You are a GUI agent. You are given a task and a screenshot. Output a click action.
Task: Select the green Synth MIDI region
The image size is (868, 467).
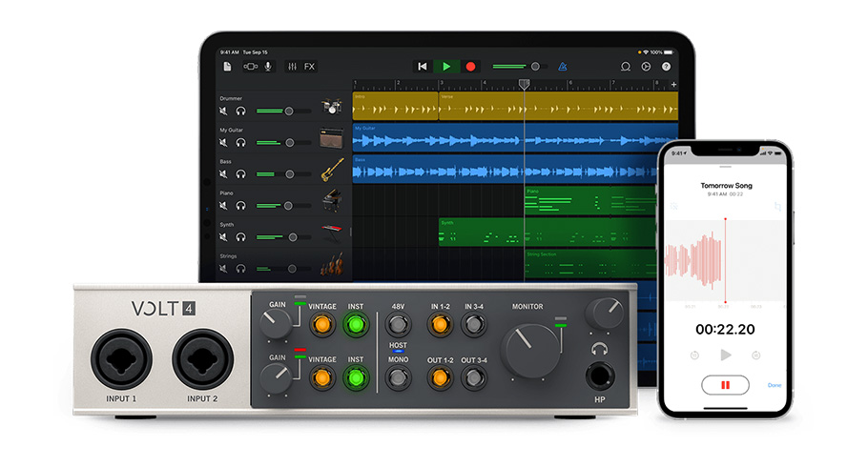547,232
